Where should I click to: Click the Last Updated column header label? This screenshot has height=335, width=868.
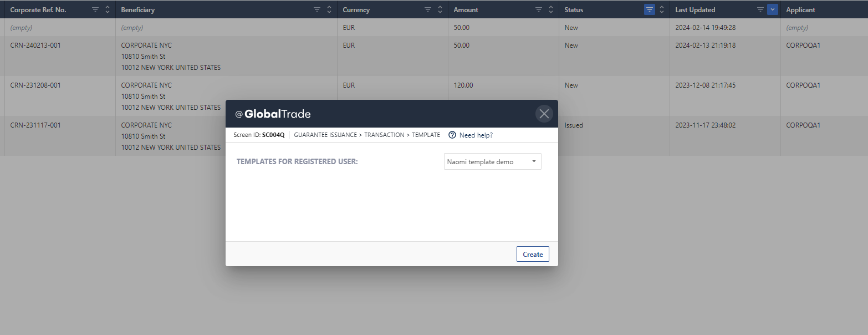point(695,9)
